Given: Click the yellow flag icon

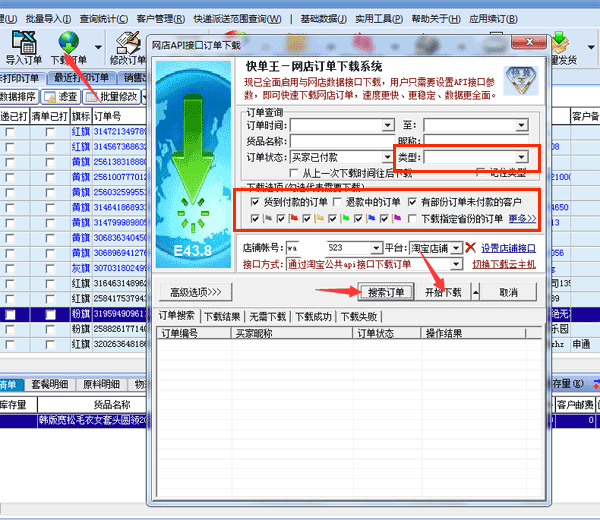Looking at the screenshot, I should click(319, 218).
